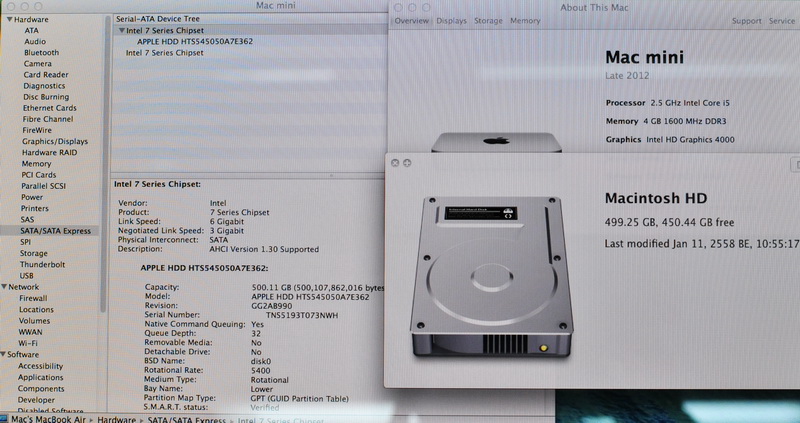Select SATA/SATA Express in the sidebar
The width and height of the screenshot is (800, 423).
pos(55,231)
